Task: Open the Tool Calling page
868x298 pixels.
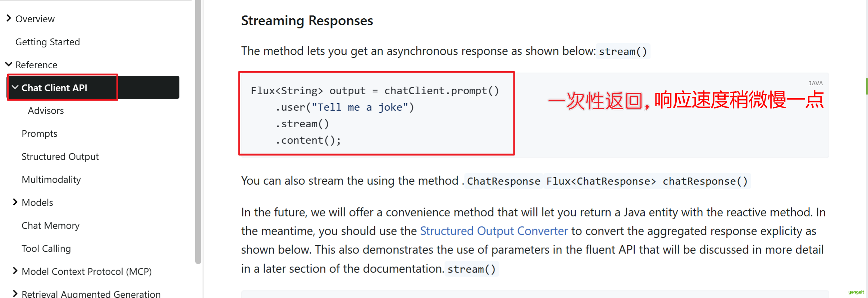Action: pos(46,248)
